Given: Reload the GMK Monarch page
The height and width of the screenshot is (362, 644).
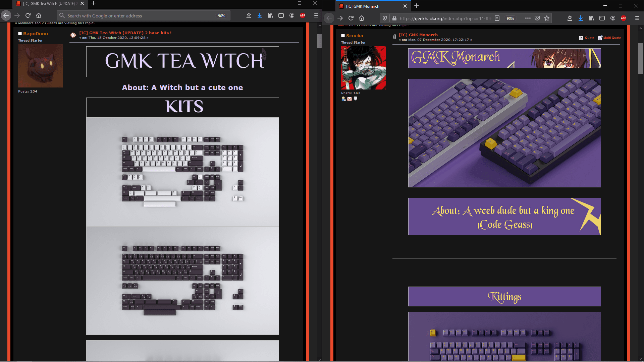Looking at the screenshot, I should click(x=351, y=18).
